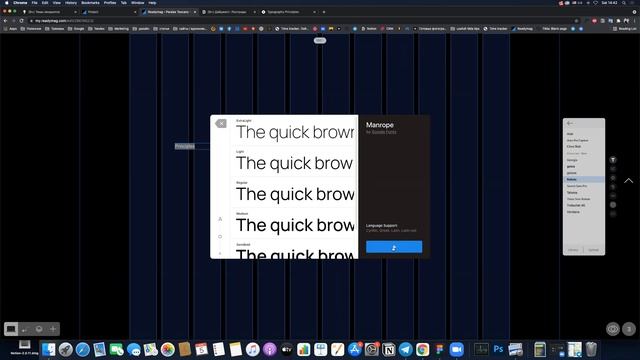The height and width of the screenshot is (360, 640).
Task: Open the Manrope author link
Action: point(384,132)
